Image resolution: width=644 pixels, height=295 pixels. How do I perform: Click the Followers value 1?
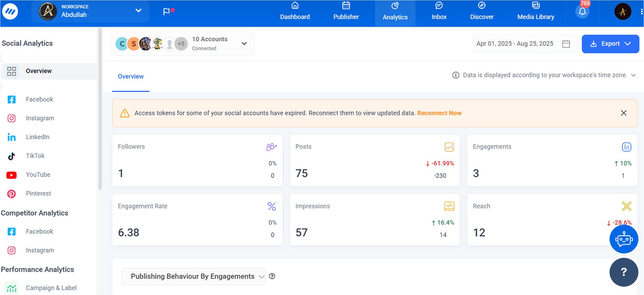point(121,174)
